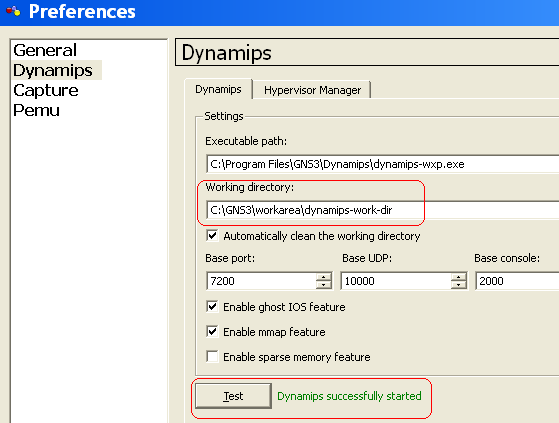The width and height of the screenshot is (559, 423).
Task: Click the Base console value field
Action: 517,281
